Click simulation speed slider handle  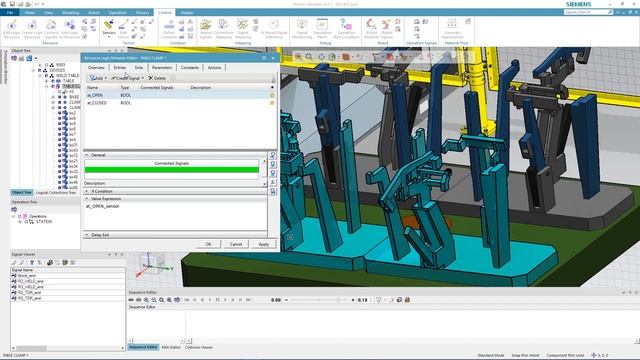[x=338, y=300]
